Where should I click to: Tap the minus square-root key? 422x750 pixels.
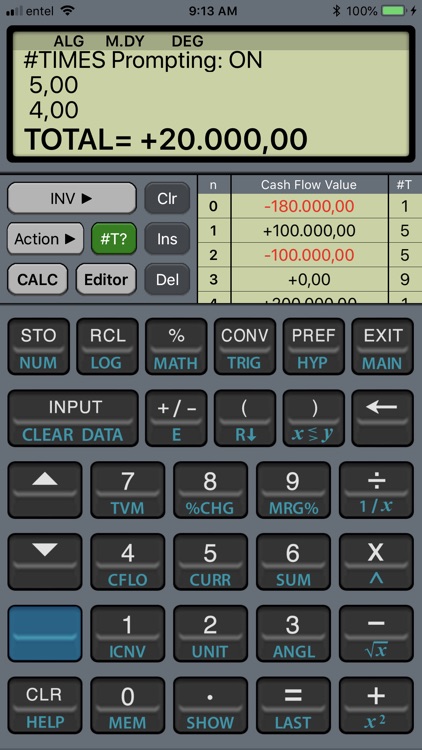click(x=376, y=633)
